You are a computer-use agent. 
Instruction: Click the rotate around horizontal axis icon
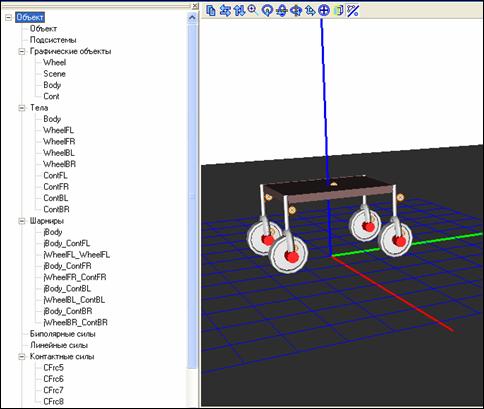tap(282, 10)
